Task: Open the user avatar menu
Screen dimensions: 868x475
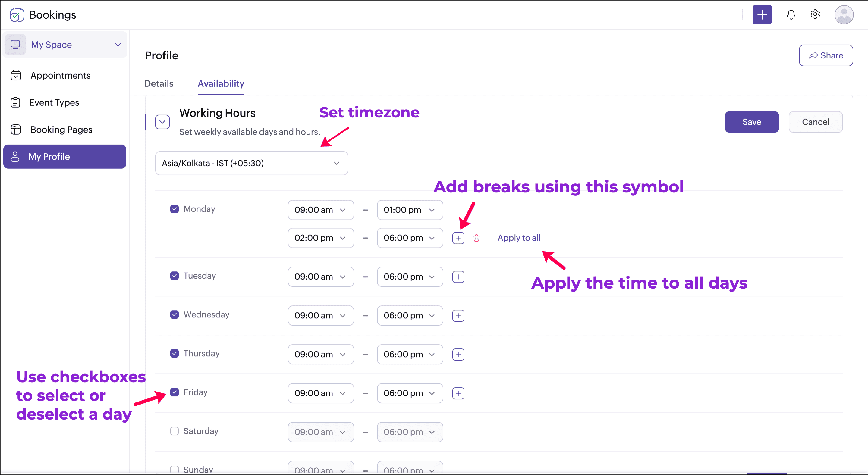Action: (x=844, y=15)
